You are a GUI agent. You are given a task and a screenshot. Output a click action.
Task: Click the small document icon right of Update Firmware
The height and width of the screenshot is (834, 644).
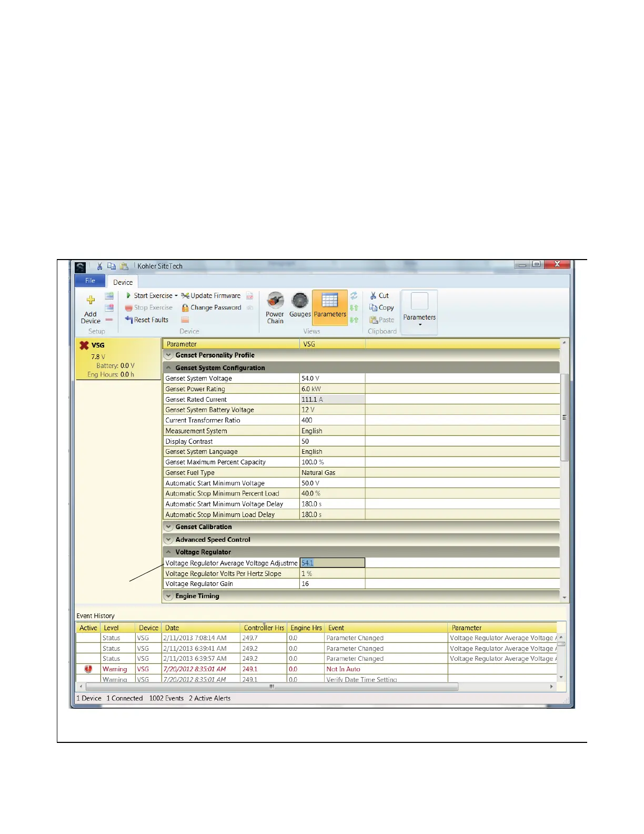250,296
